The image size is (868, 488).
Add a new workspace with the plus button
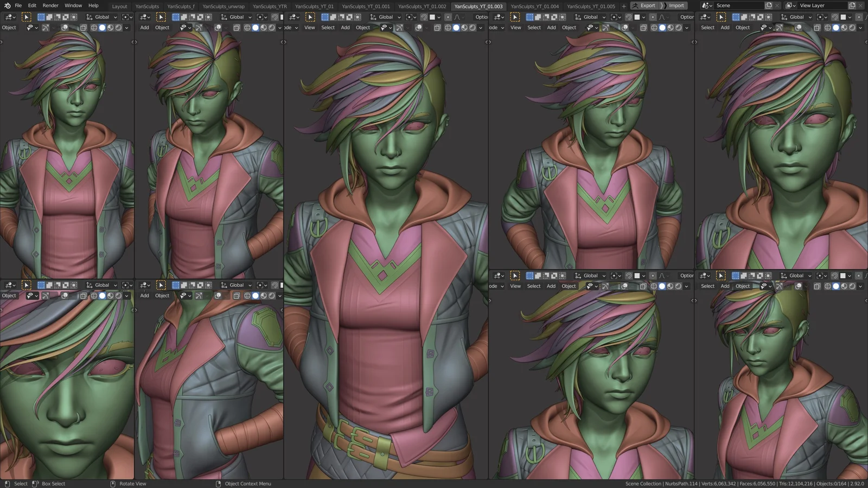(x=624, y=5)
